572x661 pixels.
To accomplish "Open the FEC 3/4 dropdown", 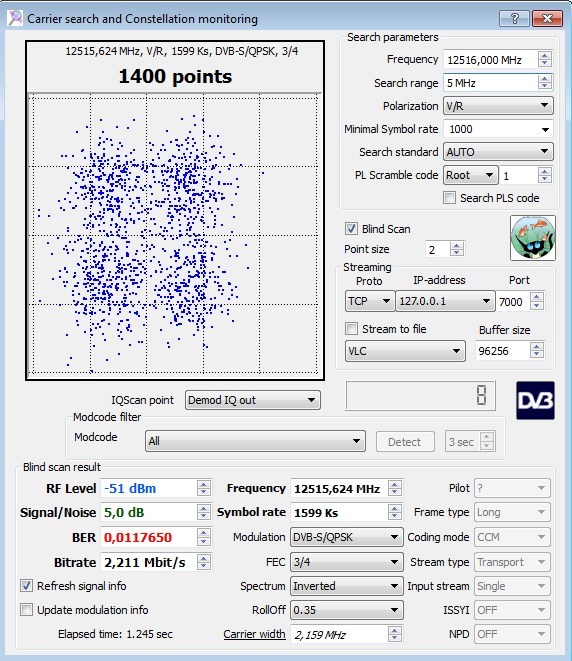I will (346, 562).
